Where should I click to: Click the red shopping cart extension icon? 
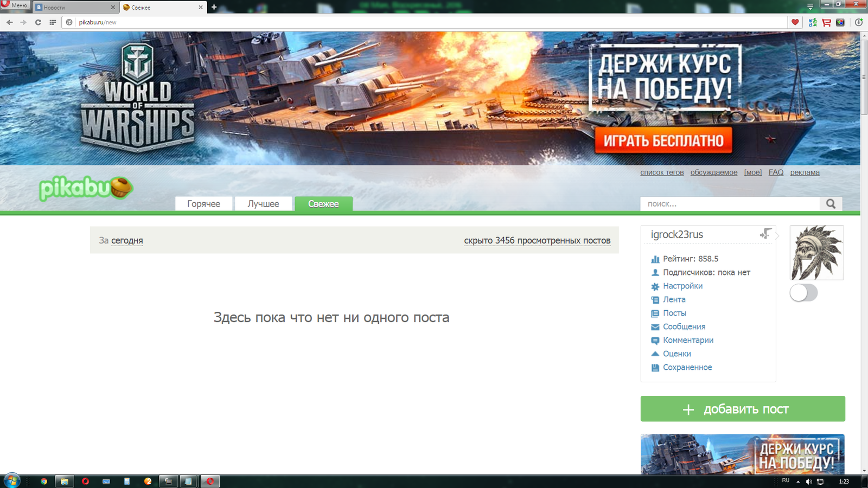click(x=826, y=22)
